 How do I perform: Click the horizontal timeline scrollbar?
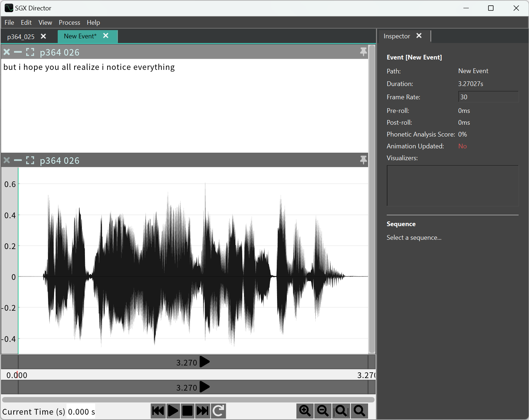188,399
